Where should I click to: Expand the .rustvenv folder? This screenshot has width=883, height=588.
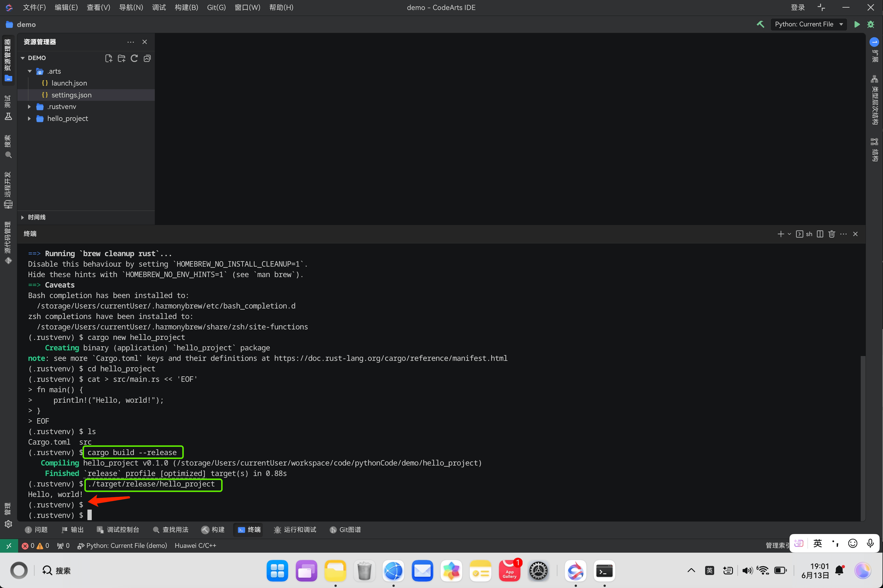[30, 107]
